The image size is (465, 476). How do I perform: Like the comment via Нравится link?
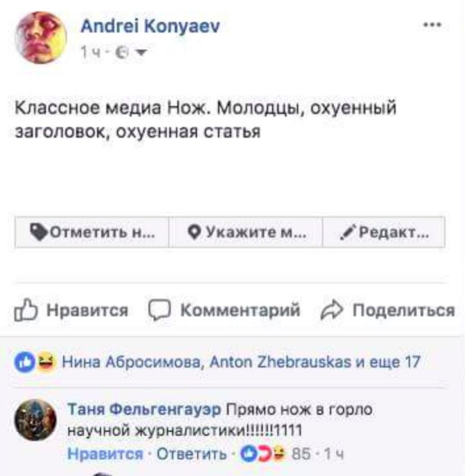coord(105,454)
